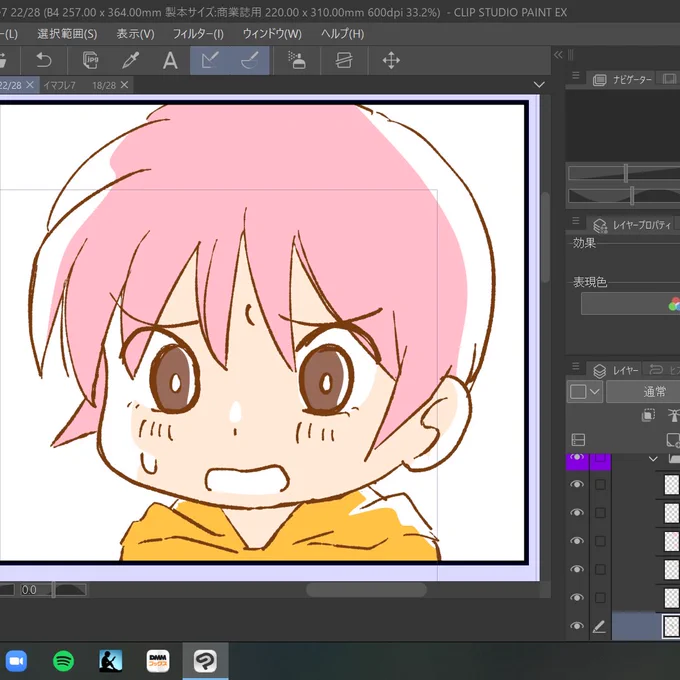Click the Navigator rotation slider handle
The height and width of the screenshot is (680, 680).
[x=632, y=196]
